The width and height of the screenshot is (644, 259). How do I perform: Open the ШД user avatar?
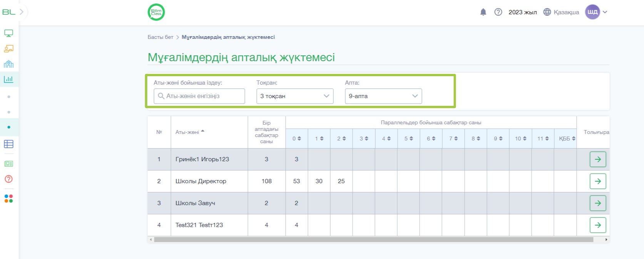(x=592, y=12)
